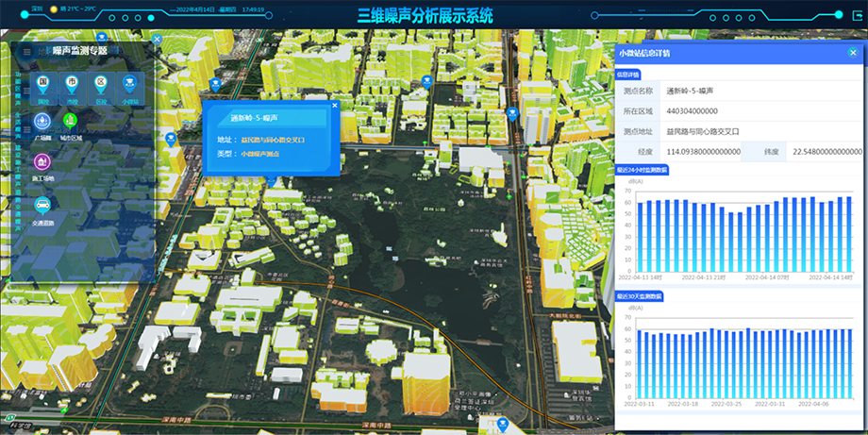
Task: Click the 测点地址 value in details table
Action: (x=703, y=132)
